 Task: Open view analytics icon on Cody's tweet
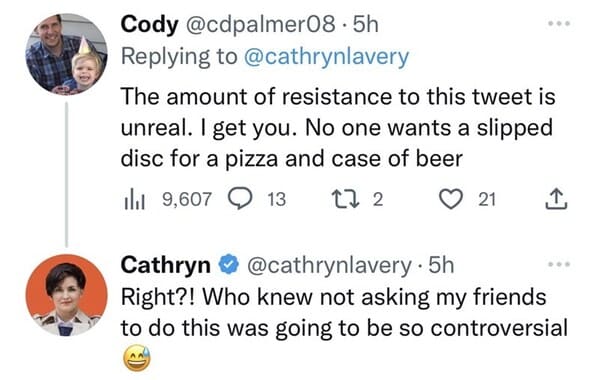(134, 200)
